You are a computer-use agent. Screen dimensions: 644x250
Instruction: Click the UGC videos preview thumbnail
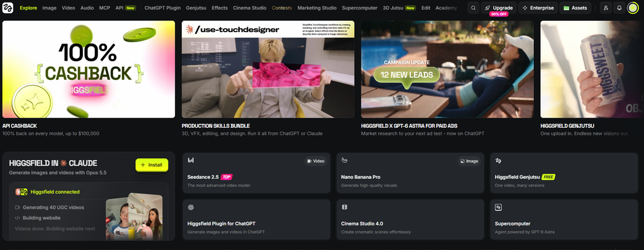tap(134, 217)
